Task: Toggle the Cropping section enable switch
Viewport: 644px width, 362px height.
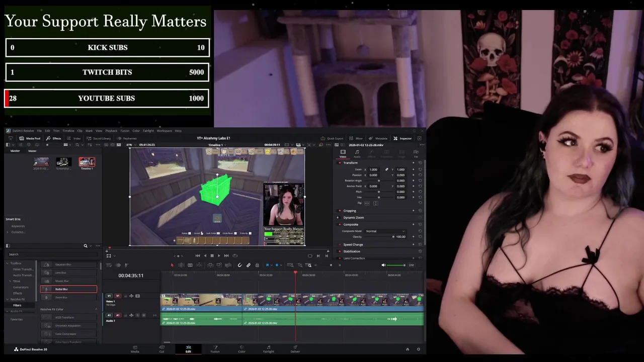Action: (340, 211)
